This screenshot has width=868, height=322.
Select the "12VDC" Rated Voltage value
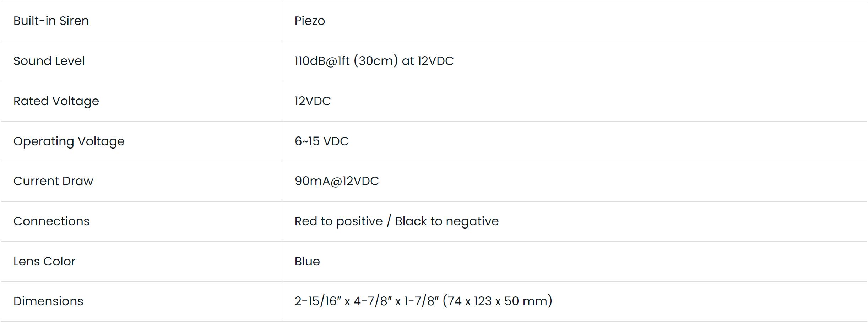[313, 101]
